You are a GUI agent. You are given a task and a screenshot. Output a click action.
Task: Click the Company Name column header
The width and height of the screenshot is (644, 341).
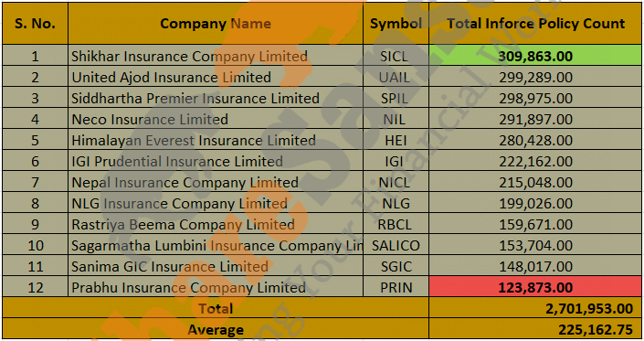pyautogui.click(x=216, y=24)
